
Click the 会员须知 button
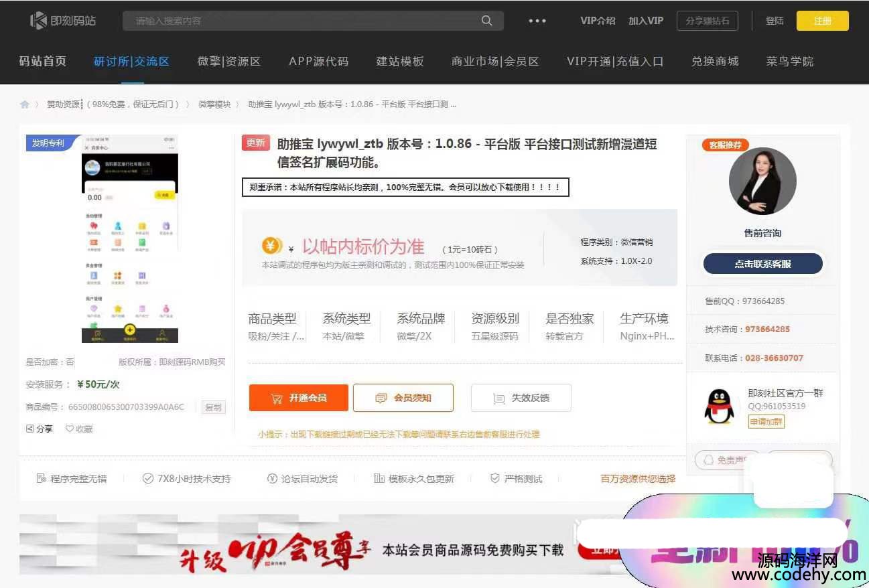(x=403, y=398)
